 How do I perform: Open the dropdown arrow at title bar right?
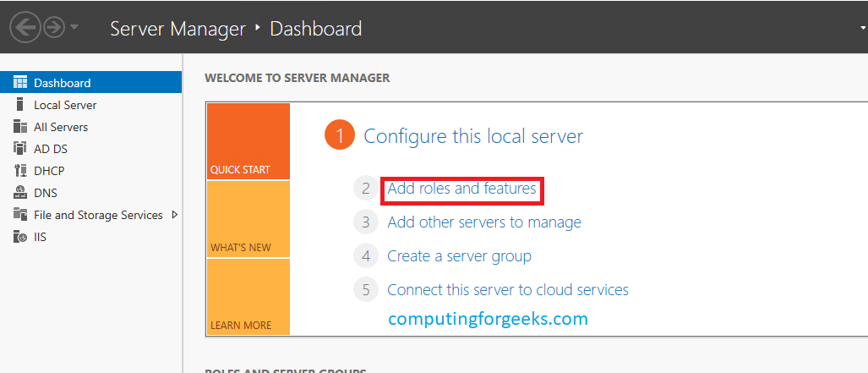[x=862, y=28]
